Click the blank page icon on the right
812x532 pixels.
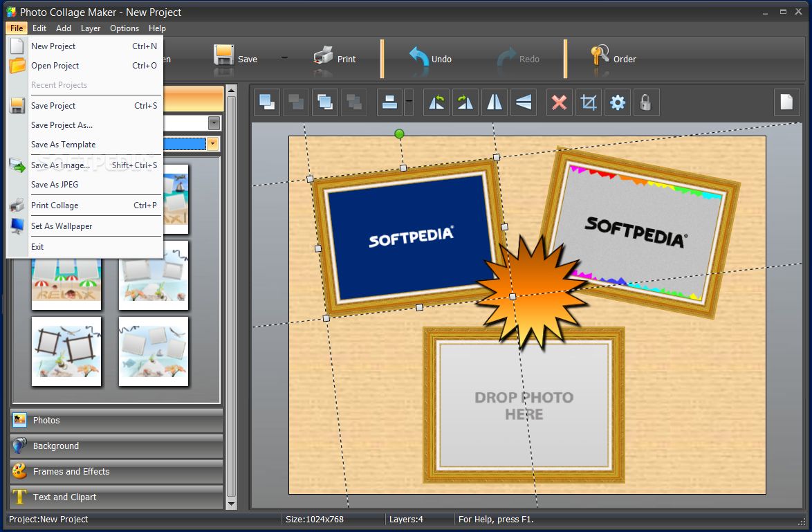tap(786, 102)
